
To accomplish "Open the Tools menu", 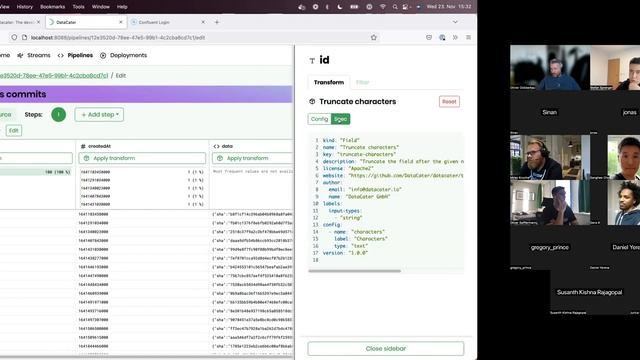I will coord(78,7).
